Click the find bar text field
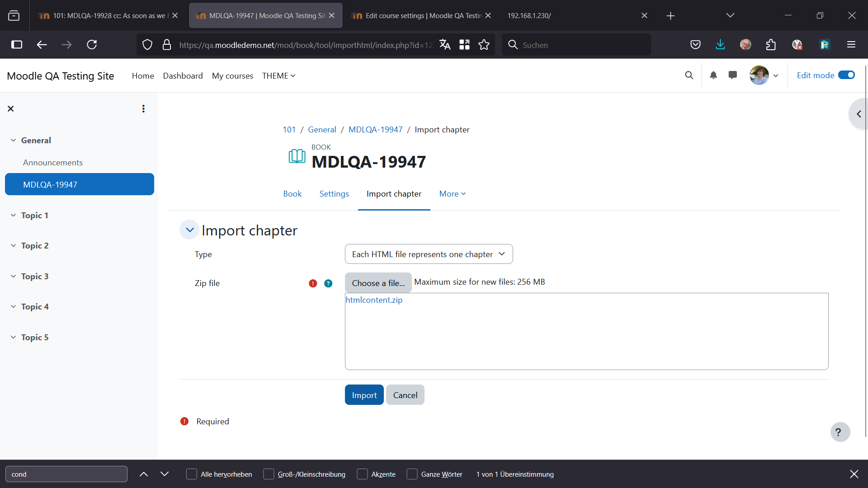The image size is (868, 488). 66,474
